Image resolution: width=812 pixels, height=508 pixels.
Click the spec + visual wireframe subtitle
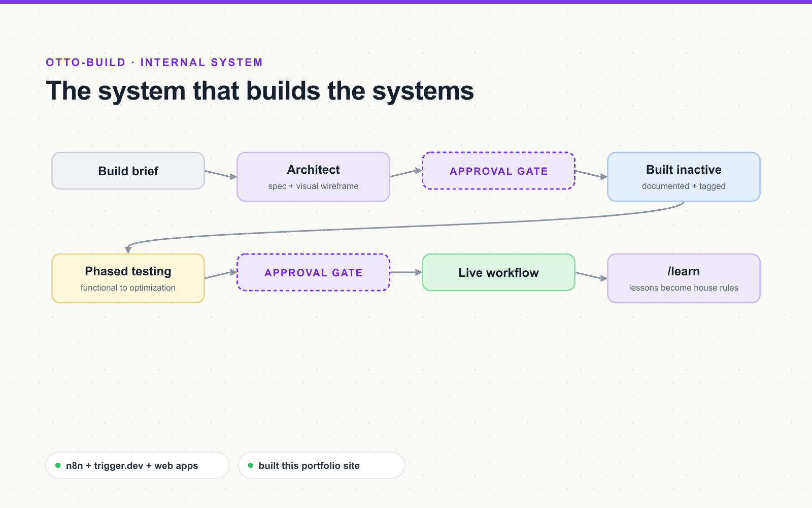point(313,186)
